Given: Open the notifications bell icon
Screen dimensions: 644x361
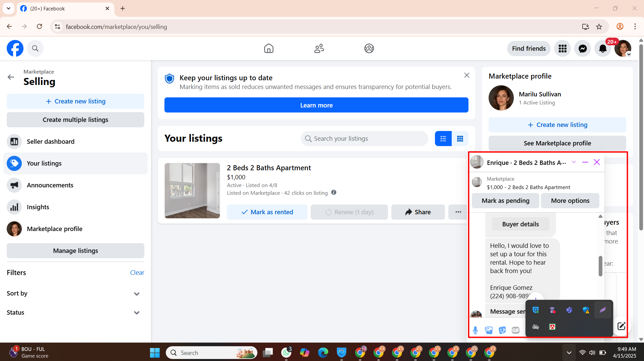Looking at the screenshot, I should click(x=603, y=48).
